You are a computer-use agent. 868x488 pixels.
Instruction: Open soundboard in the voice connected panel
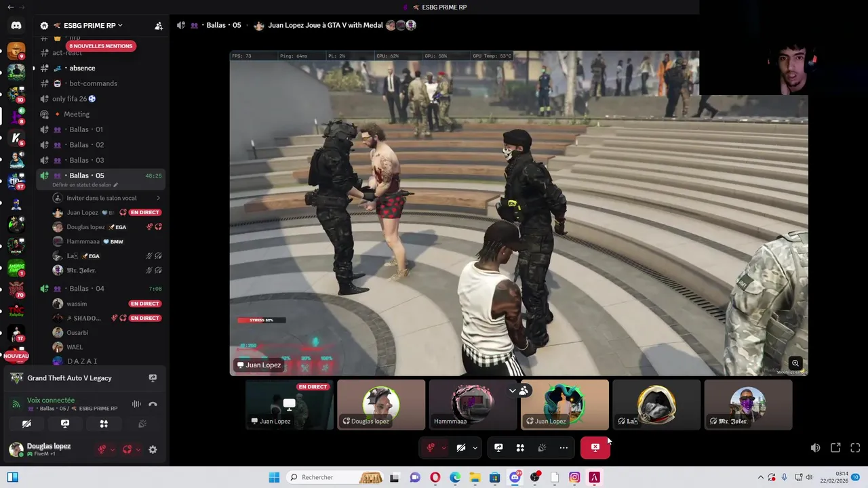[x=142, y=424]
